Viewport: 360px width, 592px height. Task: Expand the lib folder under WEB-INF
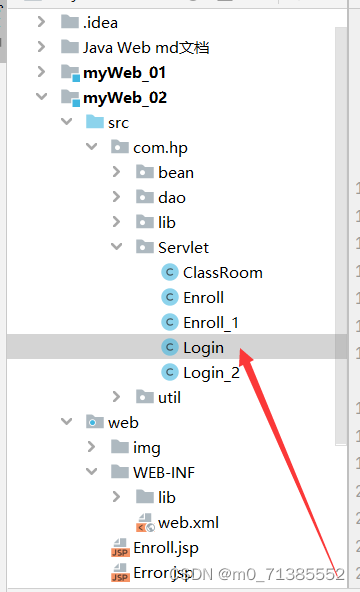tap(116, 496)
